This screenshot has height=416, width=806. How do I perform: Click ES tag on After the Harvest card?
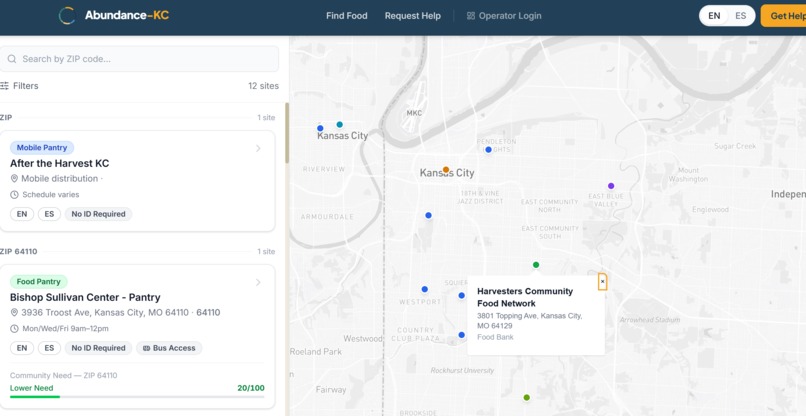point(49,214)
